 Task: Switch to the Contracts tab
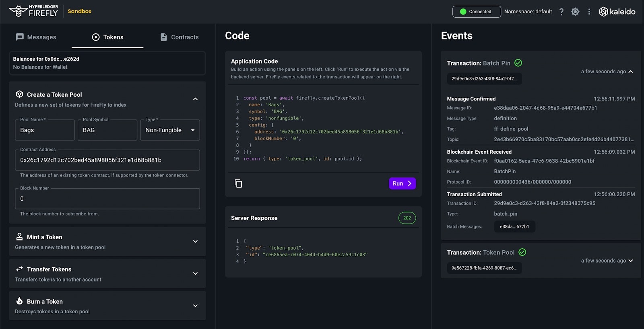click(x=179, y=37)
